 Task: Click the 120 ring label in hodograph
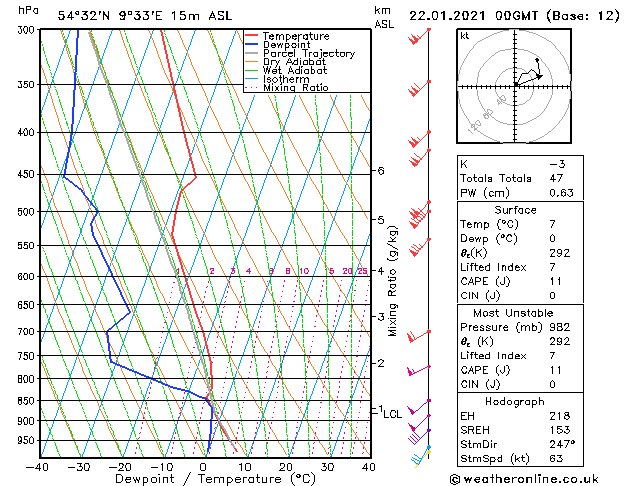pos(475,127)
